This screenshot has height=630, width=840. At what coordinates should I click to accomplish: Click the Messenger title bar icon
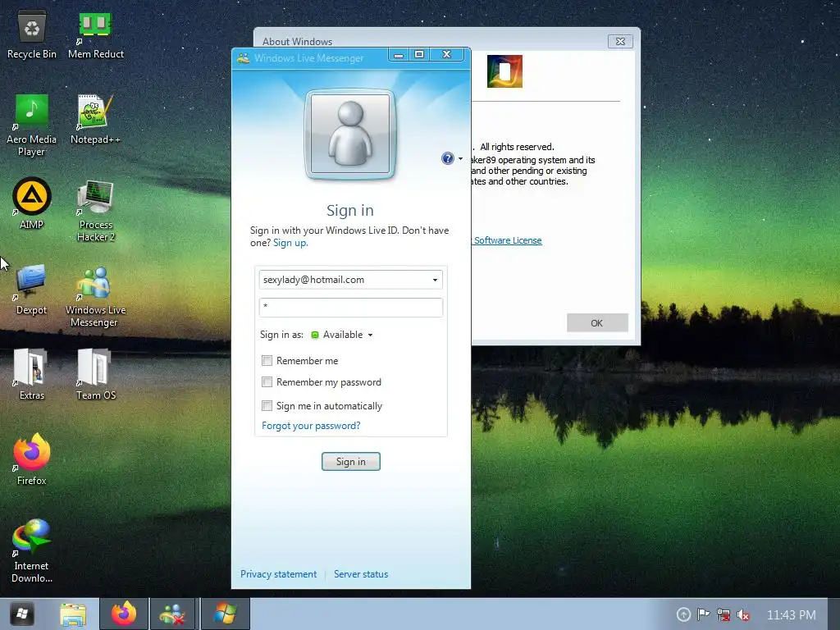coord(243,58)
